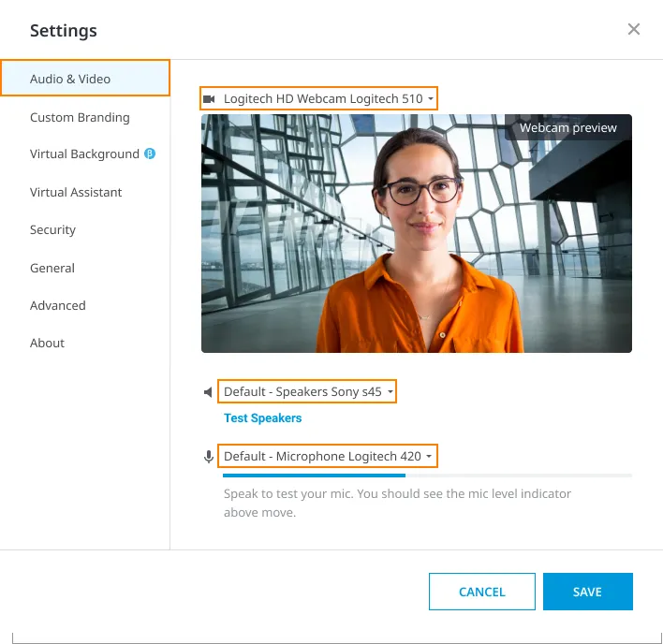Click the SAVE button
Viewport: 663px width, 644px height.
[588, 592]
